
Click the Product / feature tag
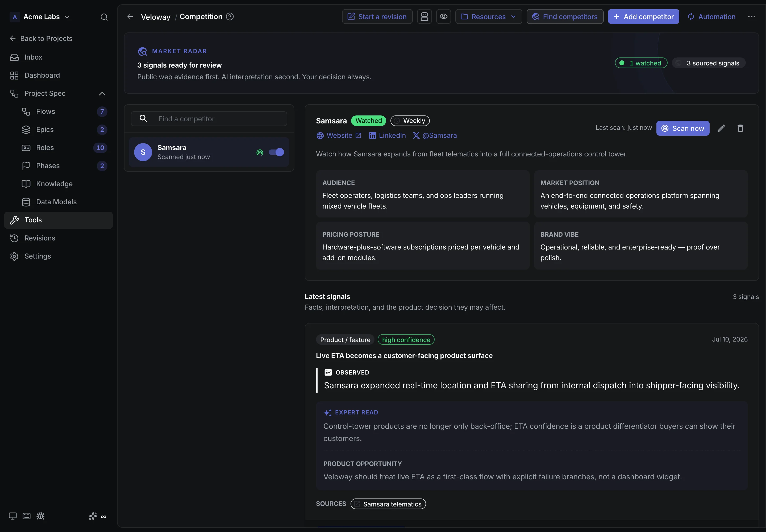point(345,340)
